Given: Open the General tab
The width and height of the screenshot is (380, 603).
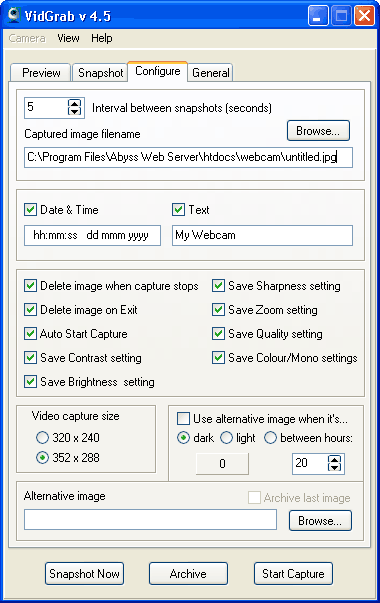Looking at the screenshot, I should pyautogui.click(x=210, y=72).
